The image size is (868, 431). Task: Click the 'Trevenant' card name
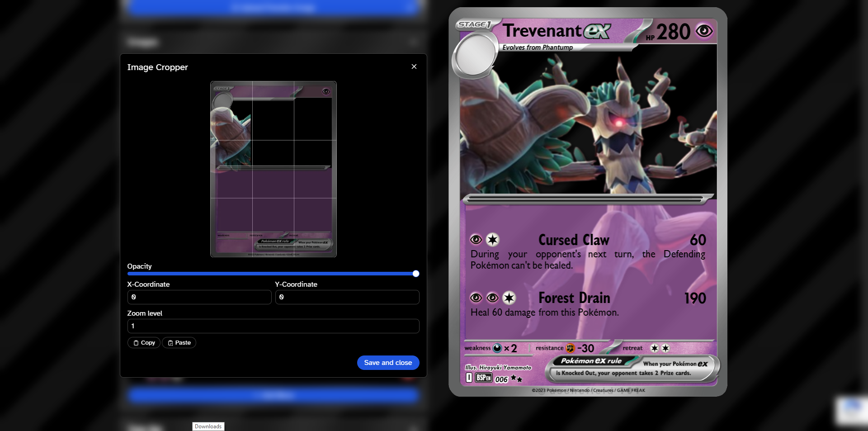pos(542,31)
